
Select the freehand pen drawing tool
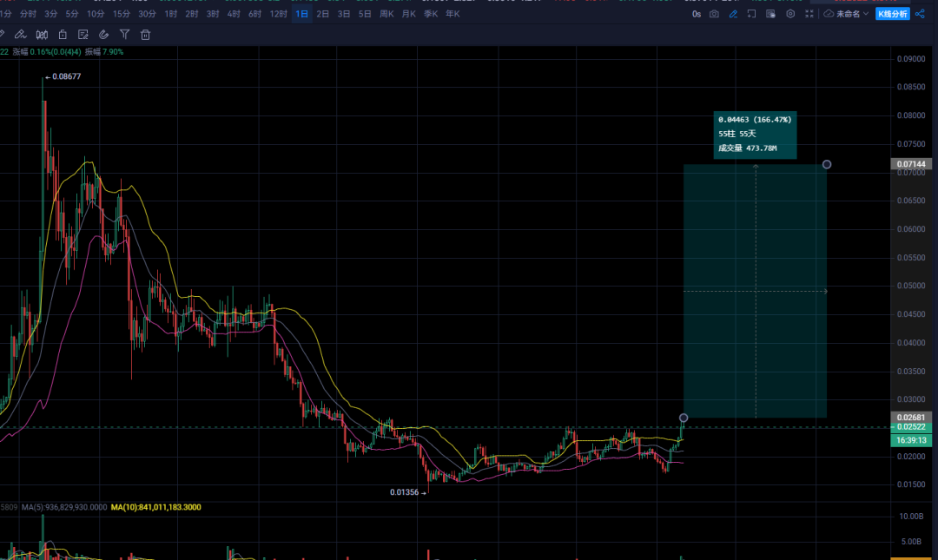click(x=20, y=35)
